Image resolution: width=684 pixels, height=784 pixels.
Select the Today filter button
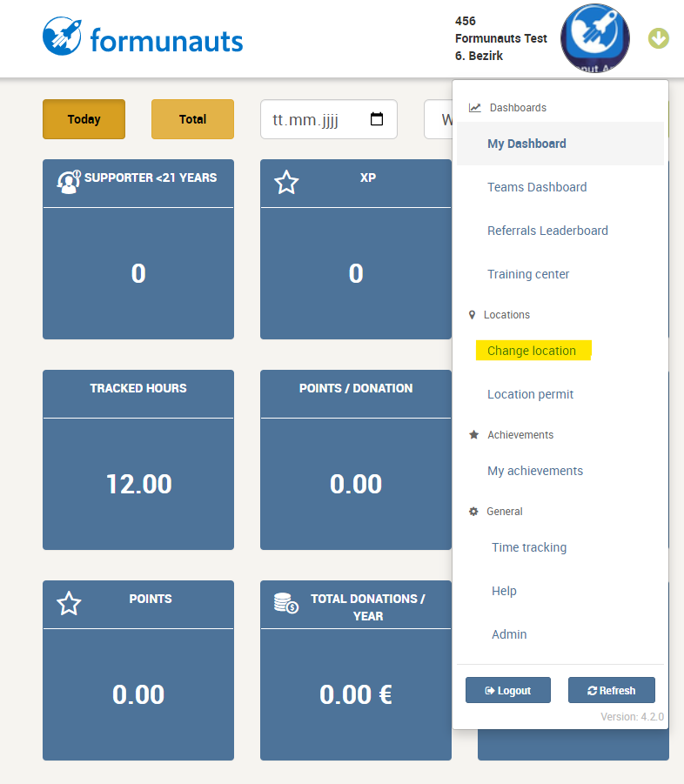coord(84,119)
